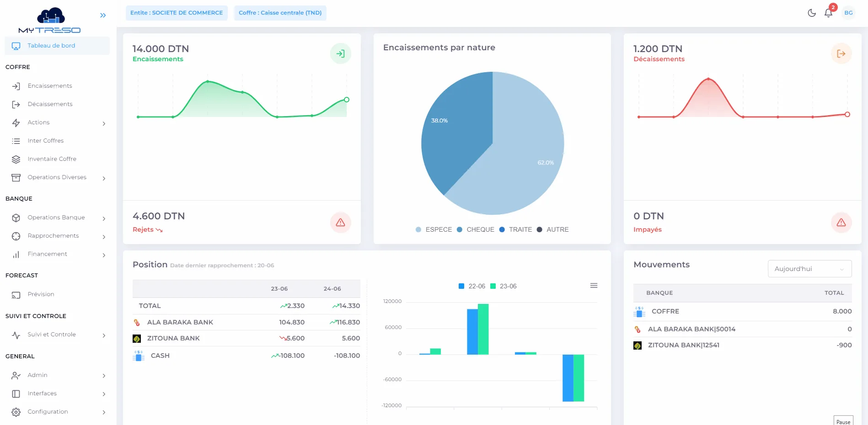Open Décaissements in sidebar
The height and width of the screenshot is (425, 868).
50,104
